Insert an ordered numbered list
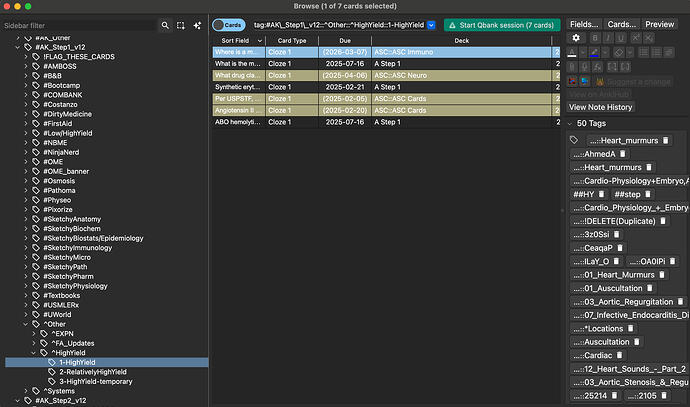This screenshot has height=407, width=690. [656, 52]
